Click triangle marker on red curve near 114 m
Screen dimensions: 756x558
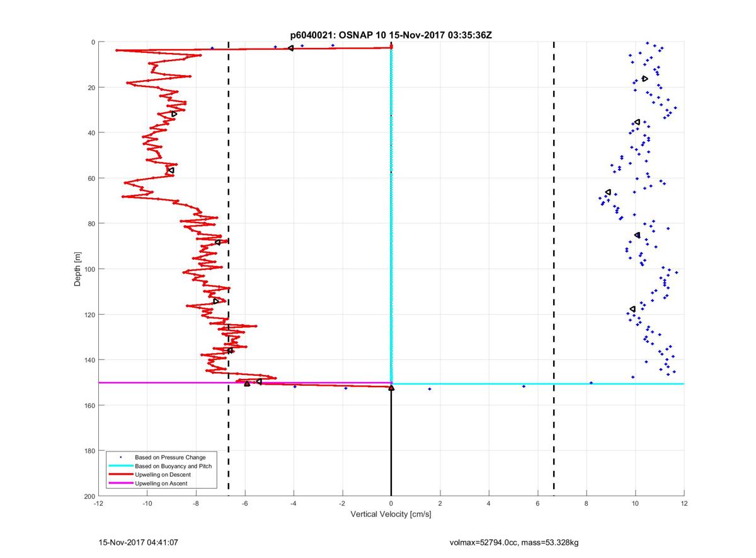[x=216, y=301]
